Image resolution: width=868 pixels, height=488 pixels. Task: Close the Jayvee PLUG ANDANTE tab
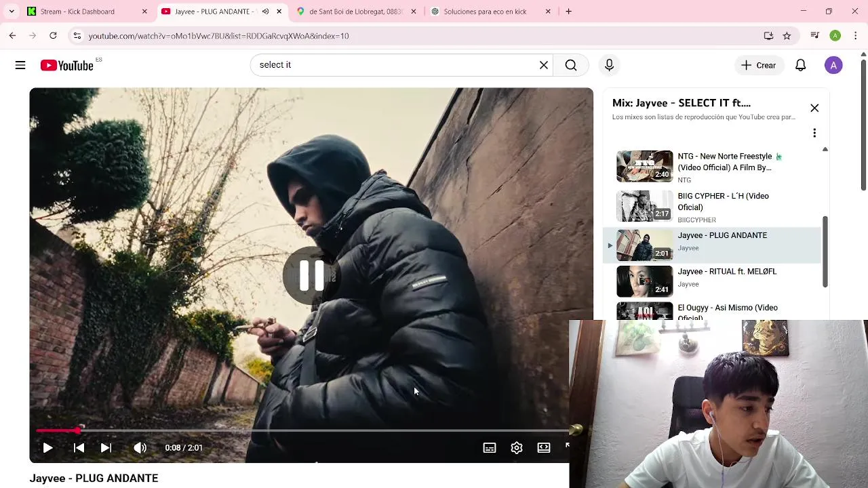(x=279, y=12)
